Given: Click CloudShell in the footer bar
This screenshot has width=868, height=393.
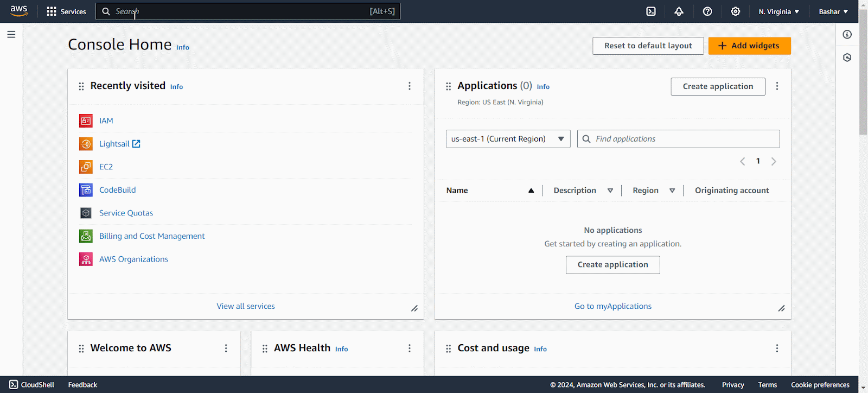Looking at the screenshot, I should 32,385.
